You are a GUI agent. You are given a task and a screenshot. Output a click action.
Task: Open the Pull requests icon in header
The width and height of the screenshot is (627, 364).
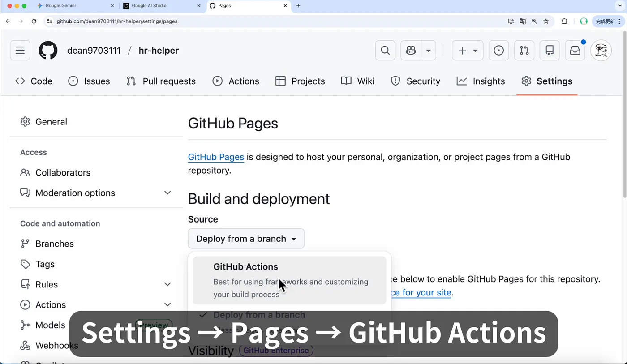point(524,51)
